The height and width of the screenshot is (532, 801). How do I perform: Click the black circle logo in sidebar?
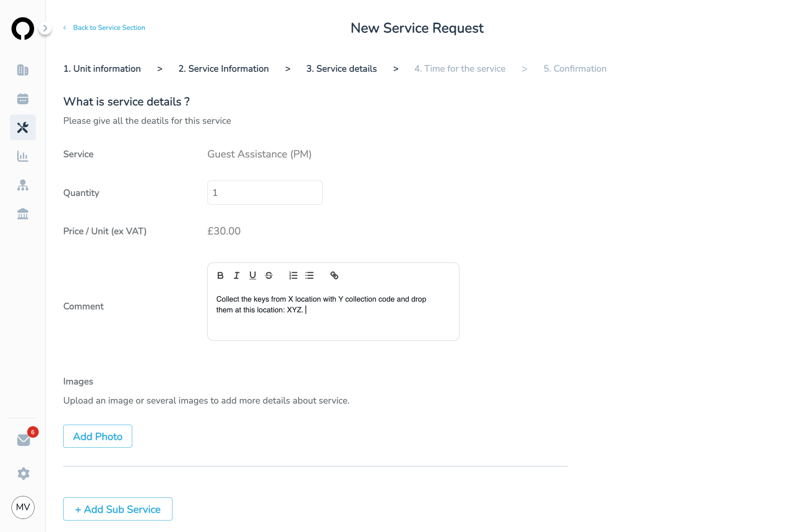(x=23, y=28)
